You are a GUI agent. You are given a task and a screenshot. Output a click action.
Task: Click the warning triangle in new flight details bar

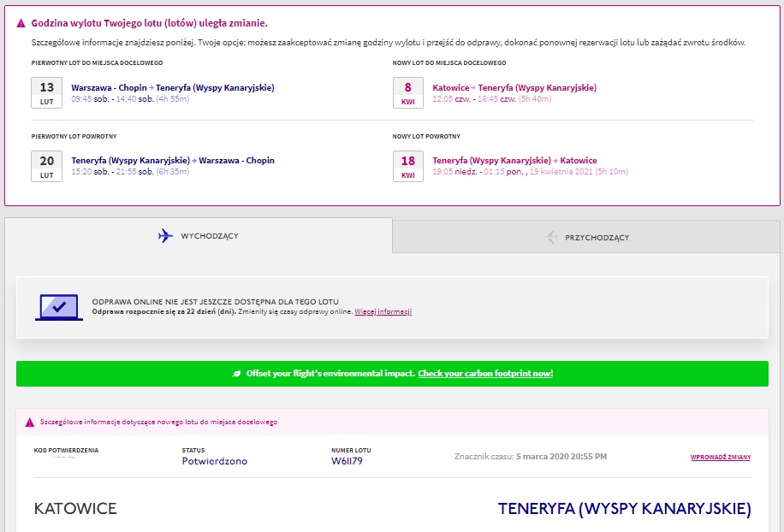coord(30,423)
